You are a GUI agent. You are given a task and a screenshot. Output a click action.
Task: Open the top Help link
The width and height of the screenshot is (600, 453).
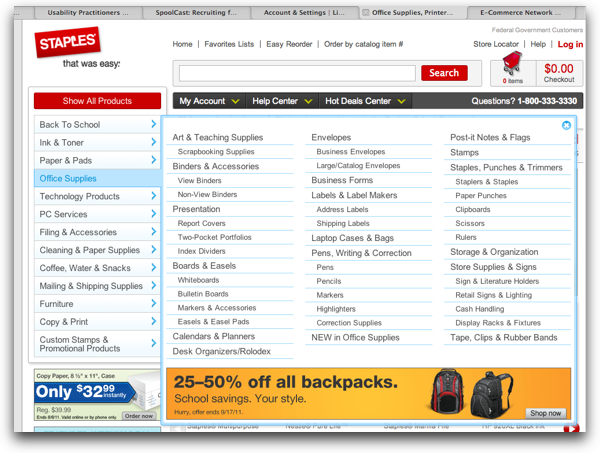point(538,44)
